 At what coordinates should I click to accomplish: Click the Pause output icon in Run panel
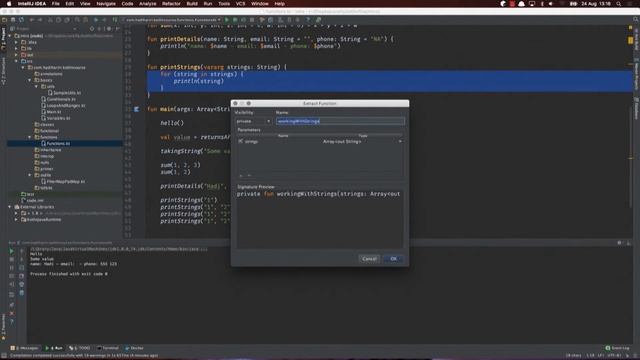pos(11,268)
